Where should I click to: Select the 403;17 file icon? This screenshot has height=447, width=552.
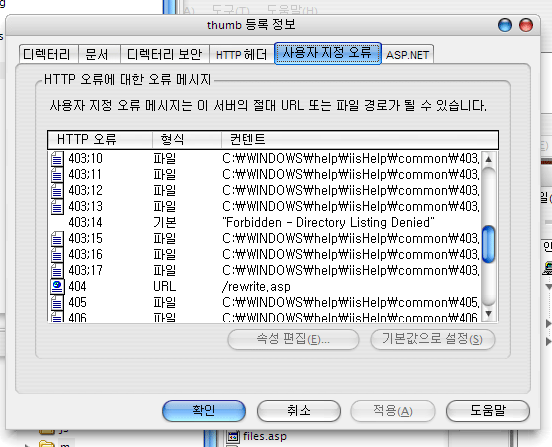(x=57, y=271)
